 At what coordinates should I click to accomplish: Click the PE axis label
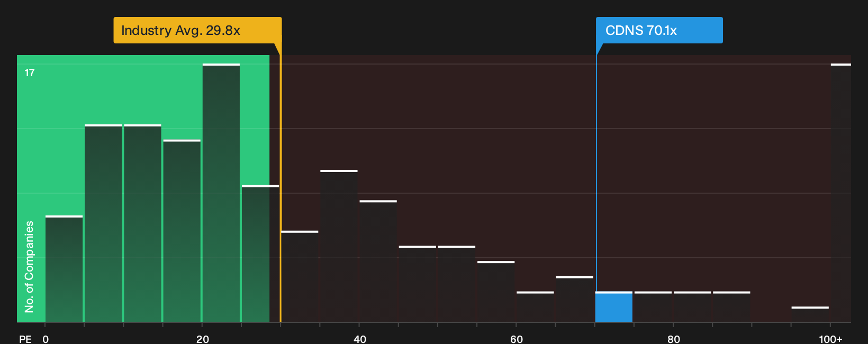[25, 339]
